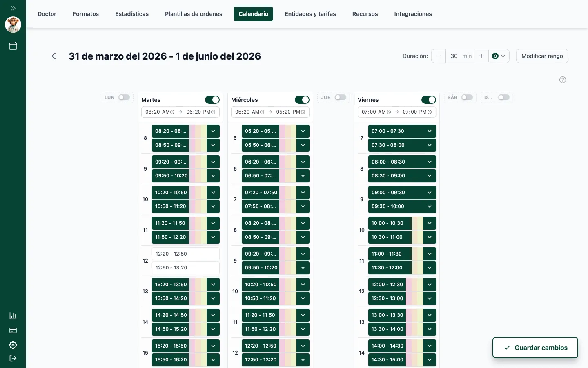588x368 pixels.
Task: Increase duration with the plus button
Action: [x=481, y=56]
